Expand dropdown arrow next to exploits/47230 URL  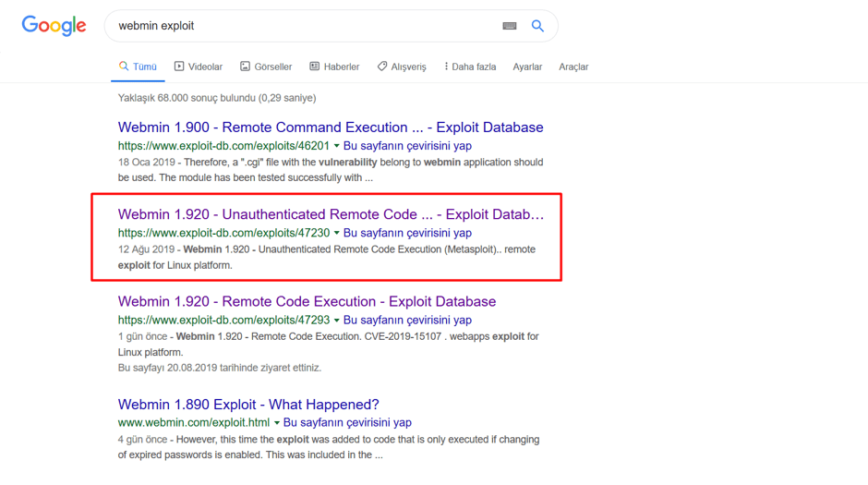(336, 233)
